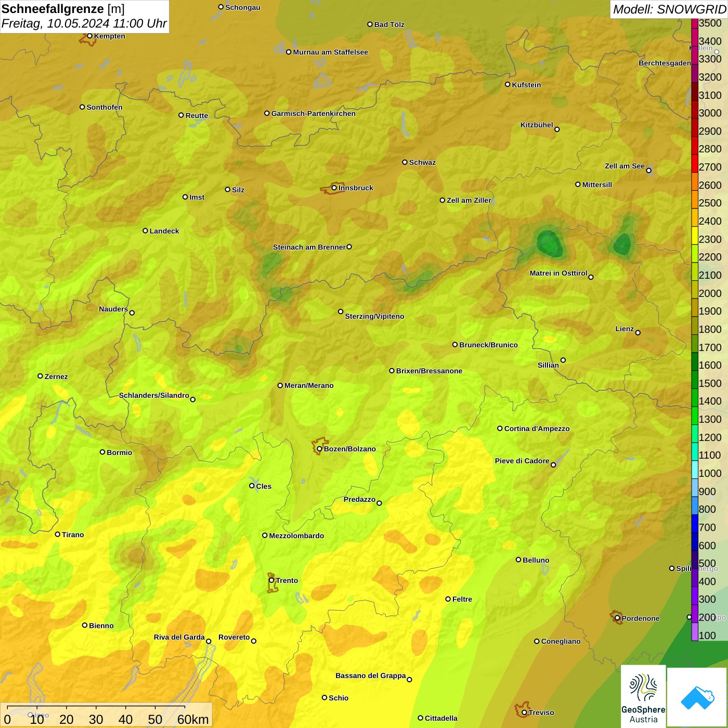This screenshot has height=728, width=728.
Task: Click the 60km scale bar label
Action: [193, 719]
